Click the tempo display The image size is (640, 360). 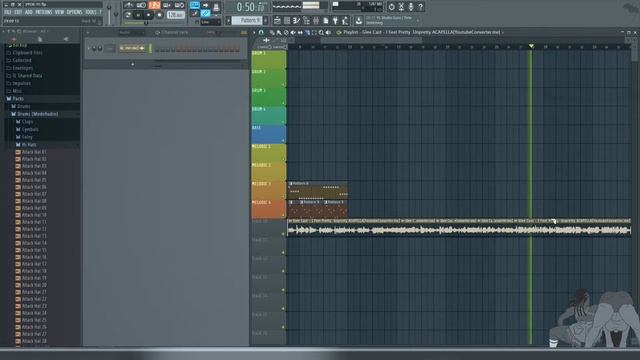[x=176, y=15]
